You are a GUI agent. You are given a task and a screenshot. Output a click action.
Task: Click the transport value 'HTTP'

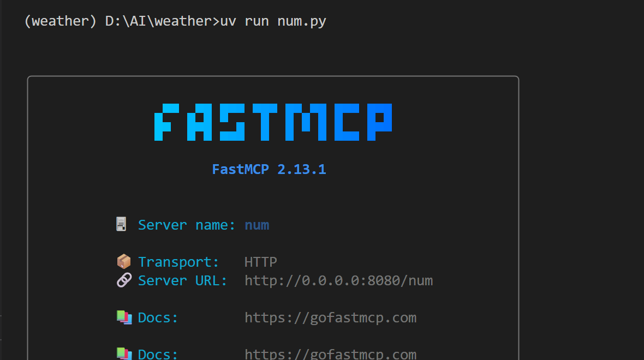pos(261,262)
